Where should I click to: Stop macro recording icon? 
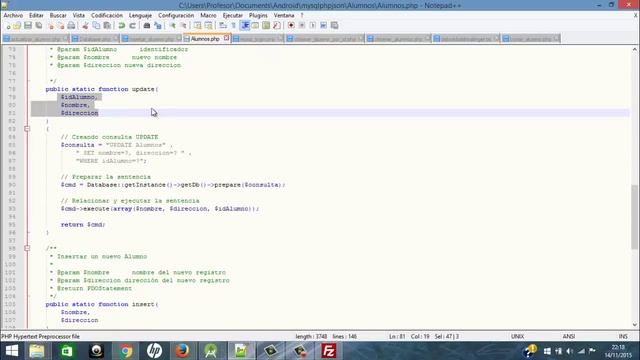[302, 26]
